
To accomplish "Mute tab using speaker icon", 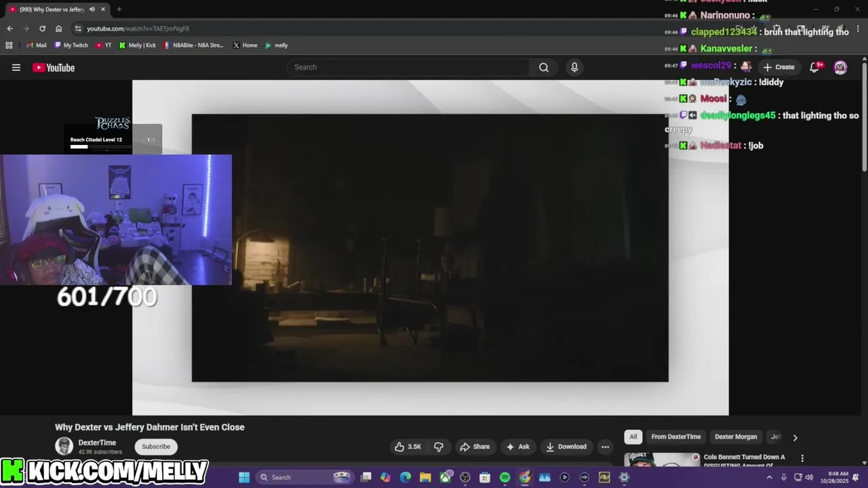I will pyautogui.click(x=92, y=9).
